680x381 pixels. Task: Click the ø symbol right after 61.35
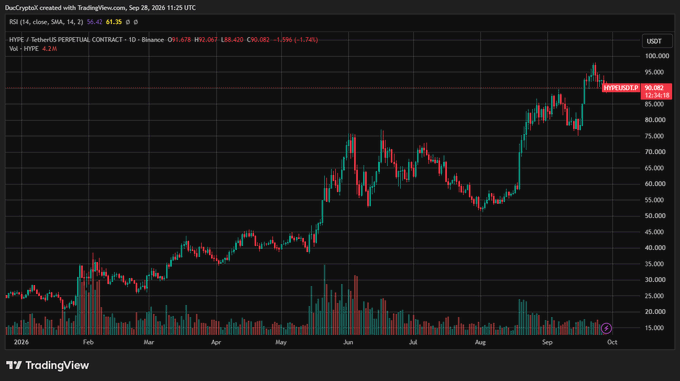128,22
